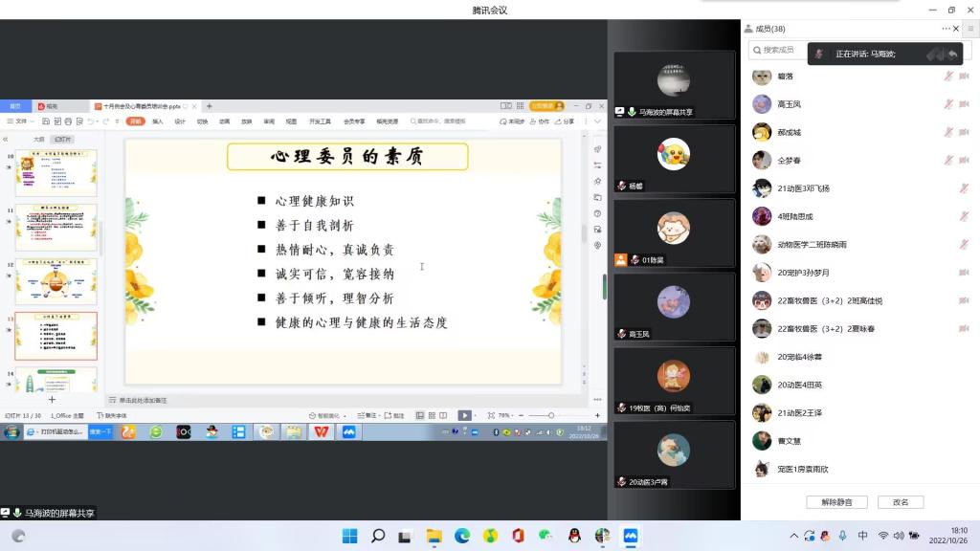Open the WeChat app from the taskbar
The width and height of the screenshot is (980, 551).
[546, 536]
